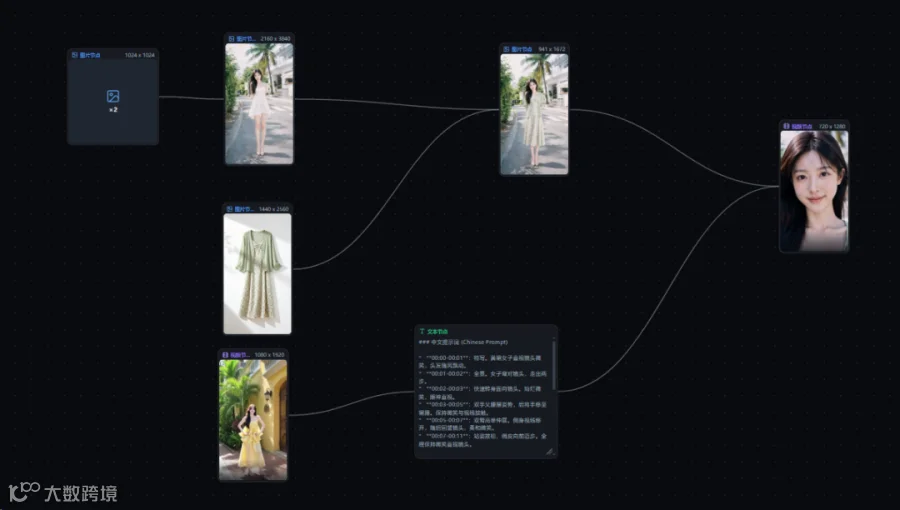The width and height of the screenshot is (900, 510).
Task: Click the node title beside '941 x 1672'
Action: point(522,49)
